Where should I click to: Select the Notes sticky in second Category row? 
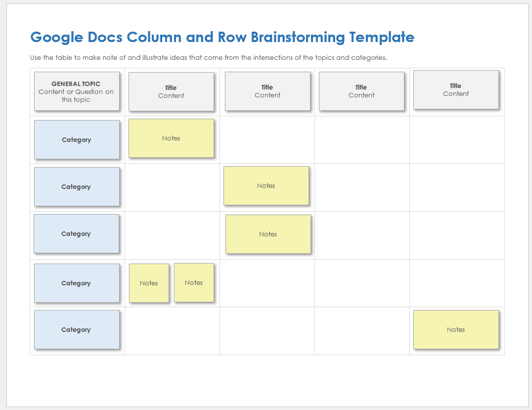coord(266,185)
